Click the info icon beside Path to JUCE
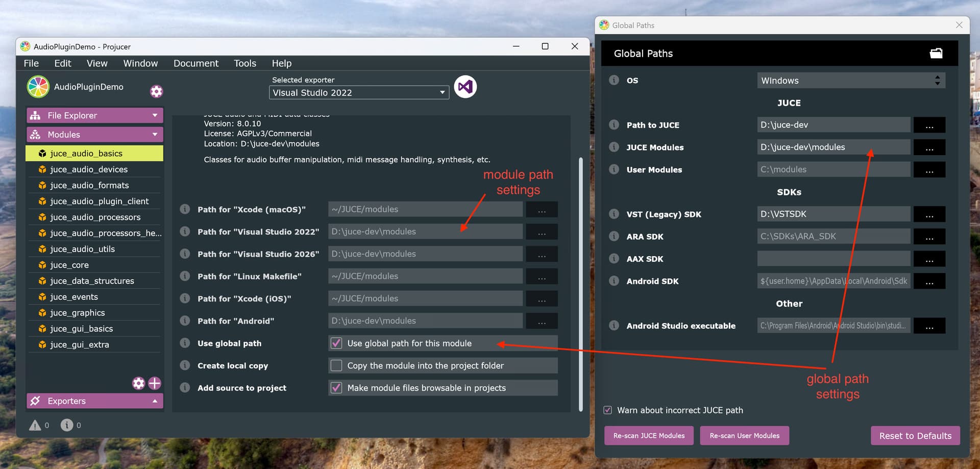The width and height of the screenshot is (980, 469). tap(614, 125)
